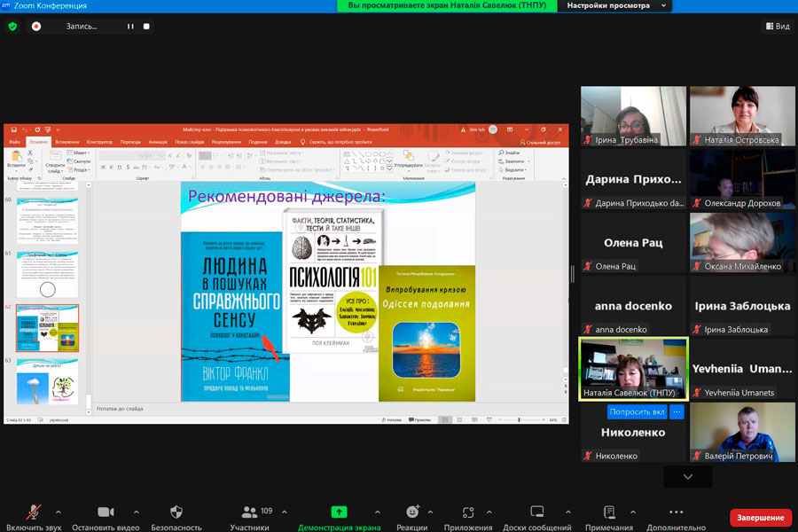Click the Попросить вкл button
The height and width of the screenshot is (532, 798).
(637, 411)
